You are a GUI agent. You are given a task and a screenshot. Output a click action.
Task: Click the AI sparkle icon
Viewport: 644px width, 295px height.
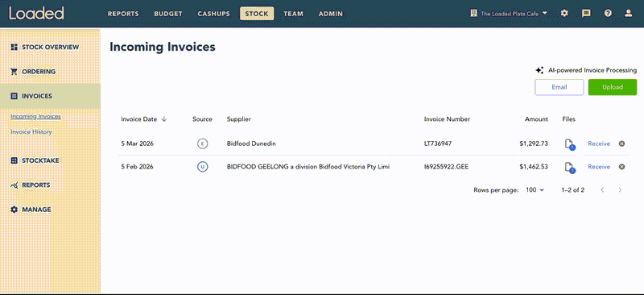point(539,70)
